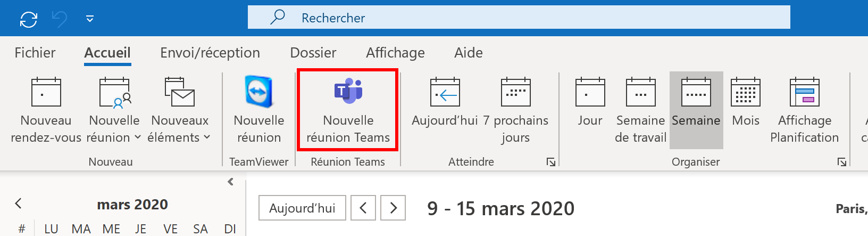Open the Organiser group dialog launcher
The width and height of the screenshot is (868, 236).
(842, 162)
